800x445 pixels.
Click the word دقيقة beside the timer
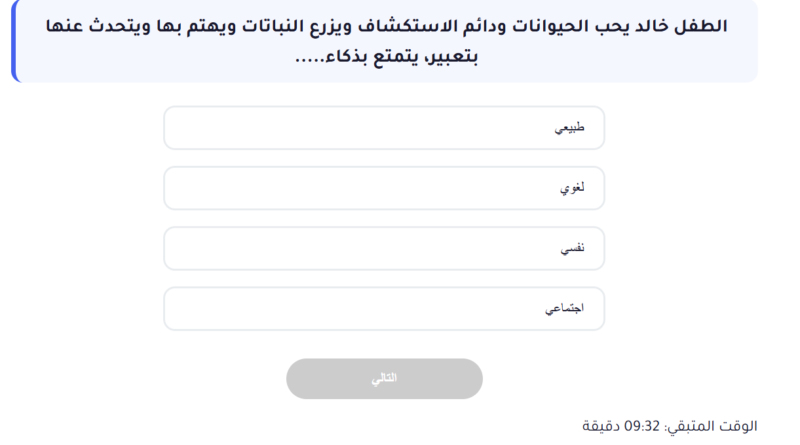click(x=602, y=426)
